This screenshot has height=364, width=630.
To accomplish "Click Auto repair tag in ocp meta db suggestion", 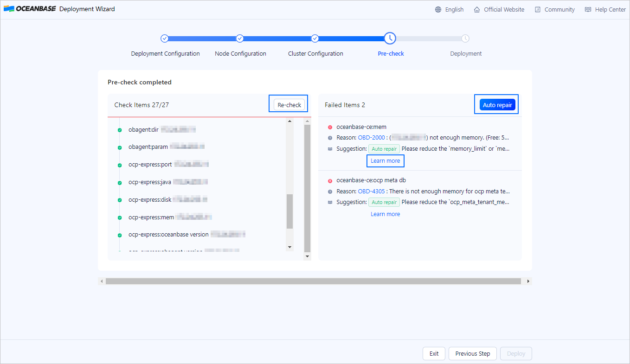I will pos(384,202).
